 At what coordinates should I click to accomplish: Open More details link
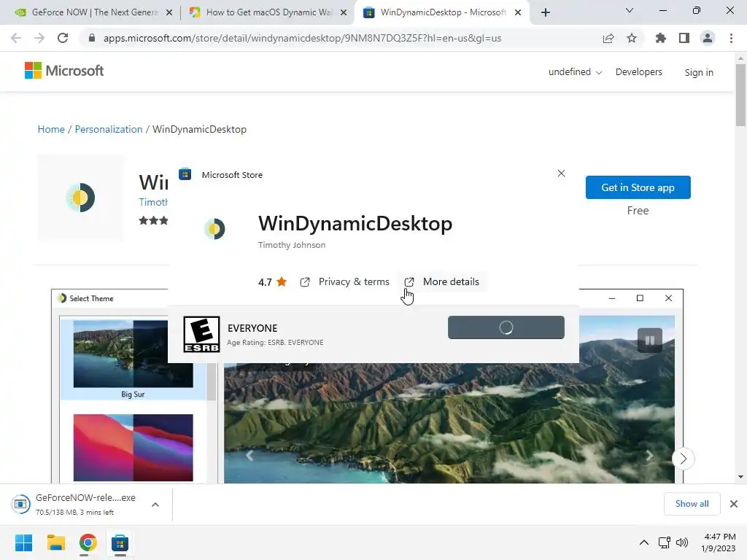click(x=441, y=282)
